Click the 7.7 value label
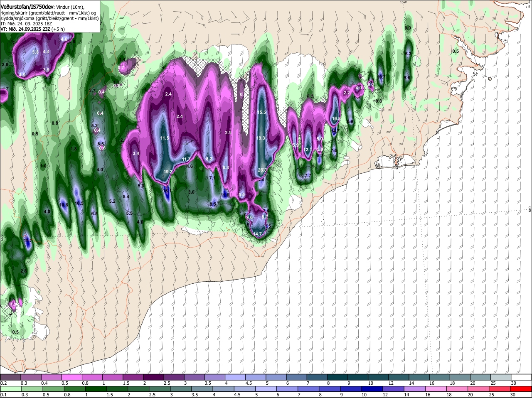This screenshot has height=398, width=532. click(x=308, y=176)
